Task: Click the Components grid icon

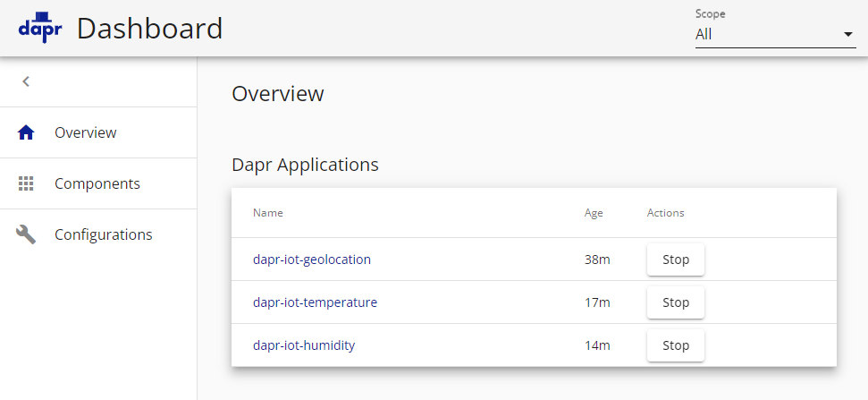Action: [26, 183]
